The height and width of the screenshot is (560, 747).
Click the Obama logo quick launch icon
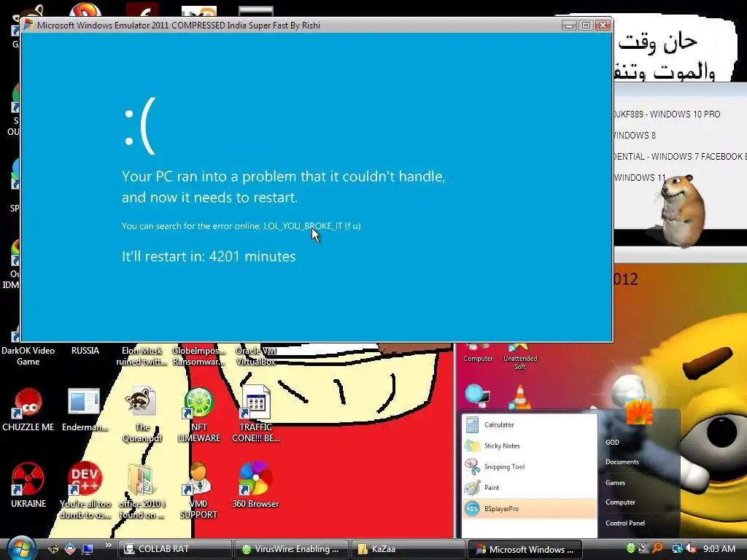click(70, 549)
